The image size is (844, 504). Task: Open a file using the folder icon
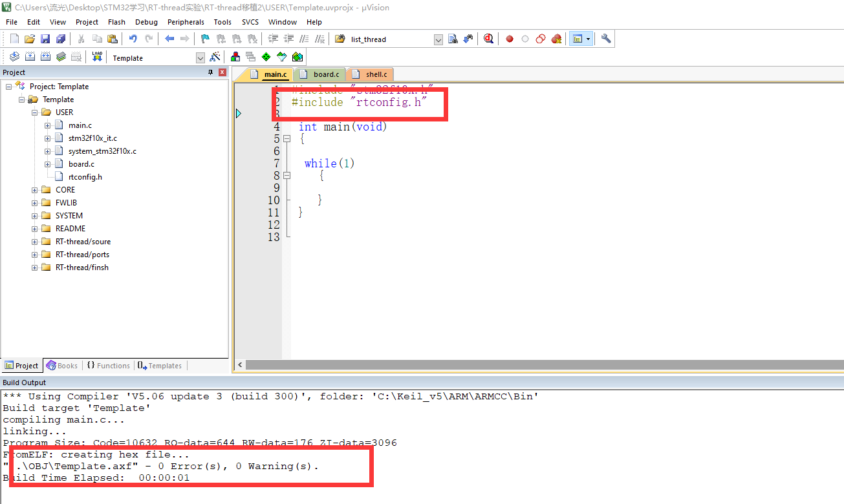pos(30,39)
